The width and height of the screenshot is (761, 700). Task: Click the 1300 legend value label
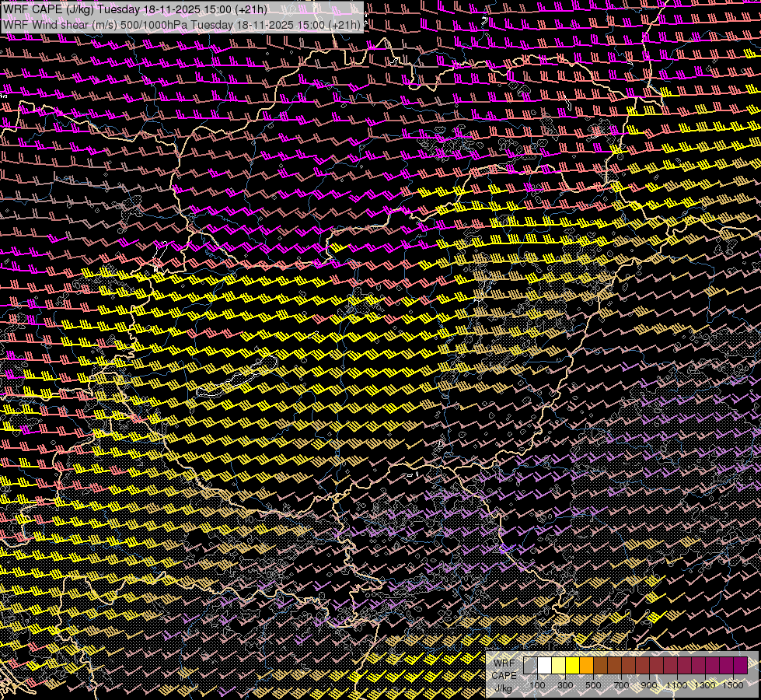705,685
